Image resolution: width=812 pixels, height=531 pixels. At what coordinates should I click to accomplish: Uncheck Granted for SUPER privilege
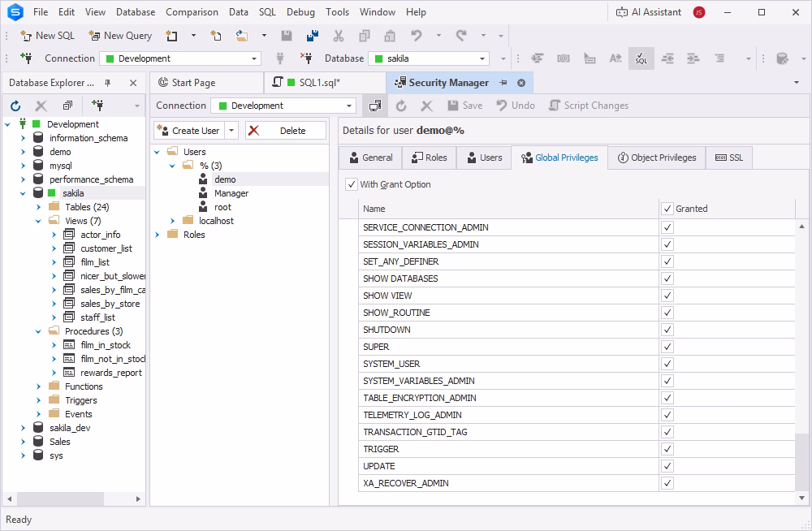[x=667, y=347]
